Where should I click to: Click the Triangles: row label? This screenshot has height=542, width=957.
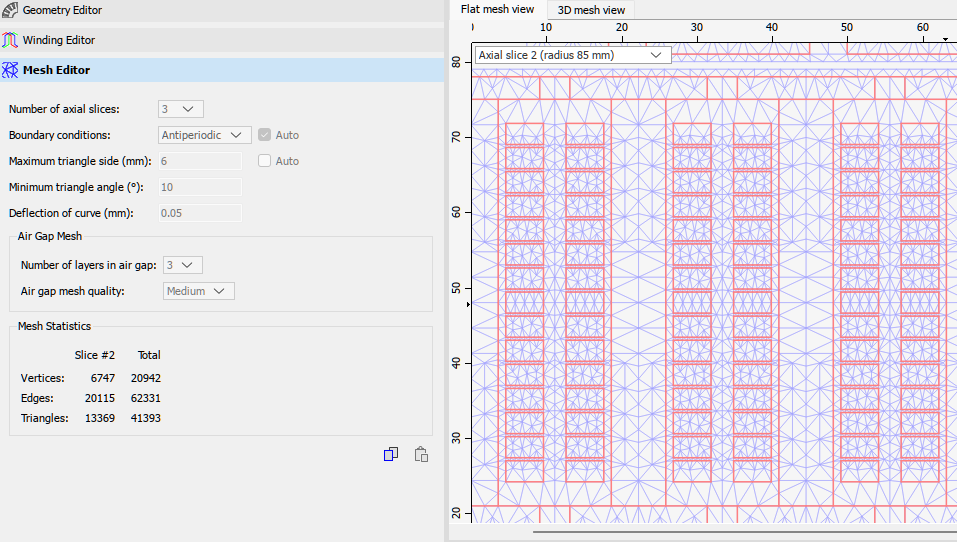45,418
